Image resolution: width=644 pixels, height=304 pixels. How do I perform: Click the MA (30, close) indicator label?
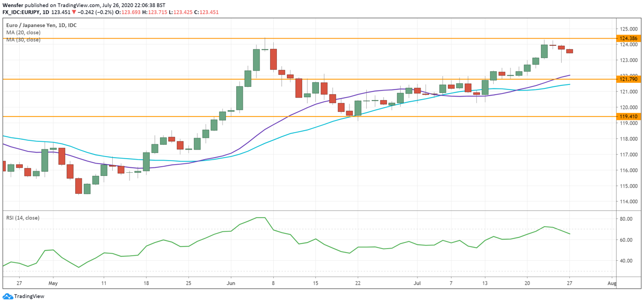[x=23, y=40]
